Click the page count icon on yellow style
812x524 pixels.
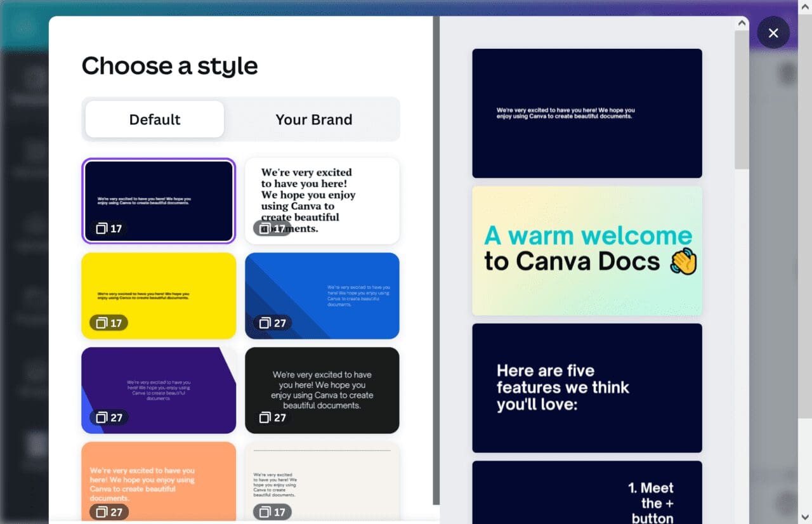pos(101,324)
